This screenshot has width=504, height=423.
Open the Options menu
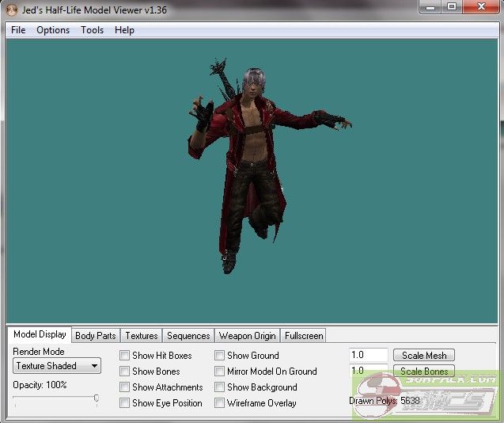click(53, 30)
